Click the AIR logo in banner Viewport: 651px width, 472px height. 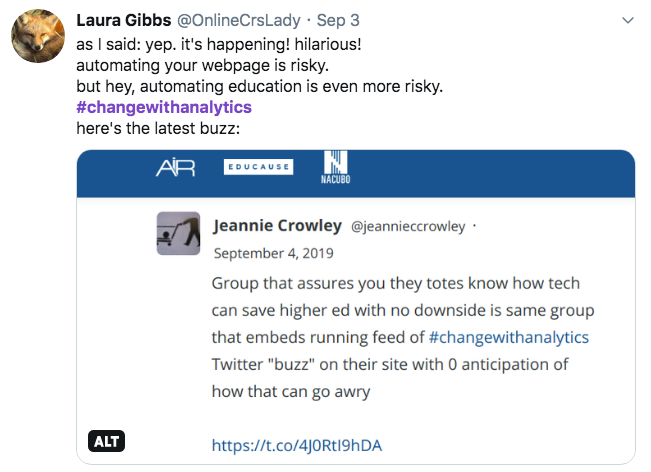[176, 168]
